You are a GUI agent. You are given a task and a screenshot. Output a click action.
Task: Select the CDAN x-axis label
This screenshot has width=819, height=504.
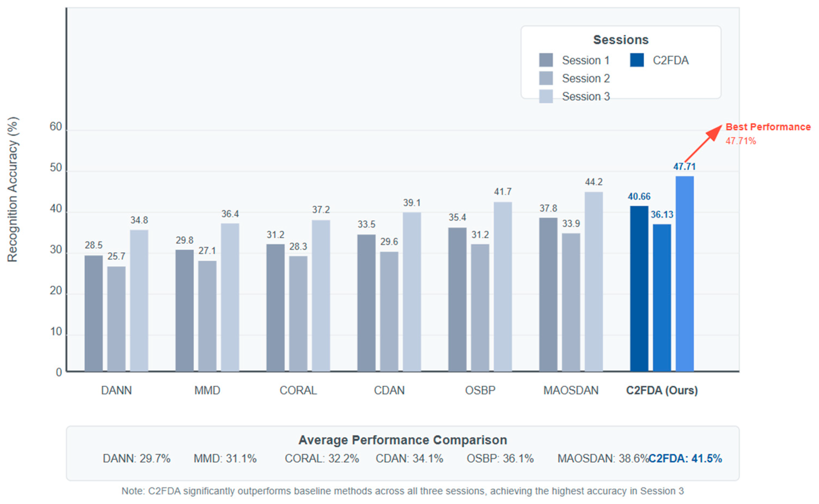pos(389,390)
